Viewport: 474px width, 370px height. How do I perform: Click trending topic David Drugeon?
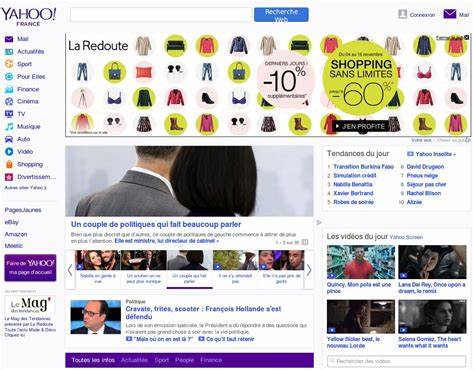[x=425, y=167]
